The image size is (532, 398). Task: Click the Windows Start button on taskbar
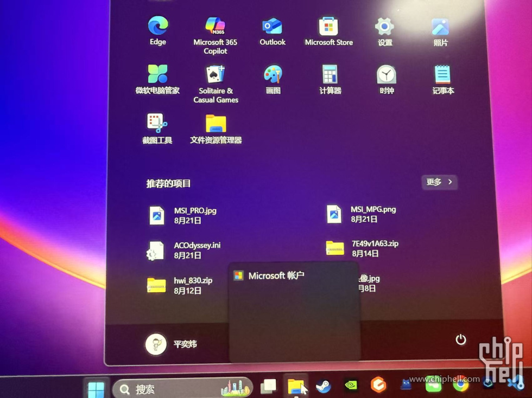[96, 388]
